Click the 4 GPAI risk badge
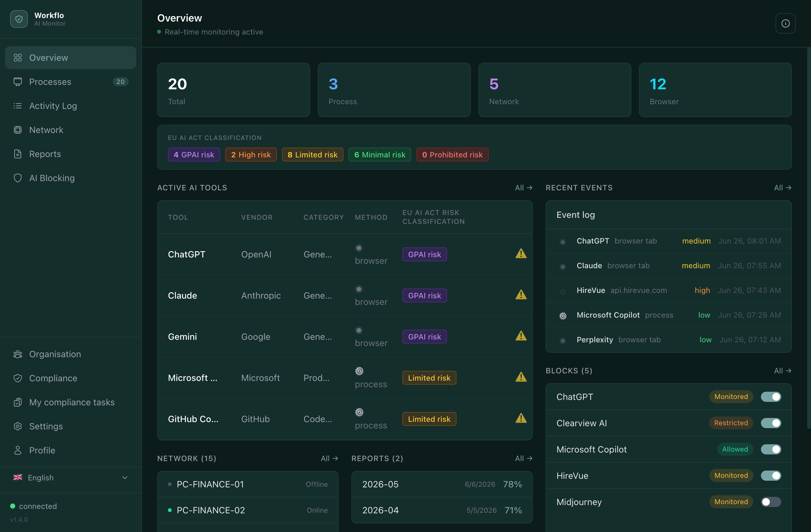The width and height of the screenshot is (811, 532). tap(194, 155)
